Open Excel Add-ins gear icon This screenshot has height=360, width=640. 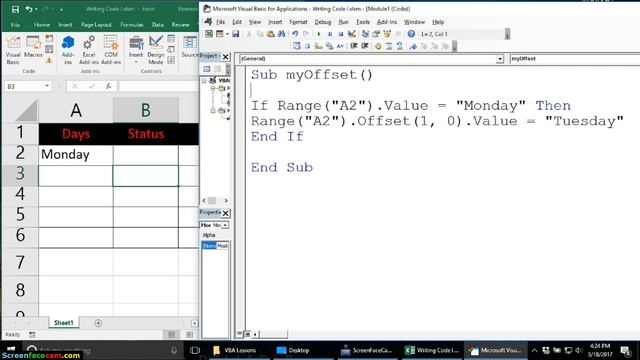pos(89,50)
